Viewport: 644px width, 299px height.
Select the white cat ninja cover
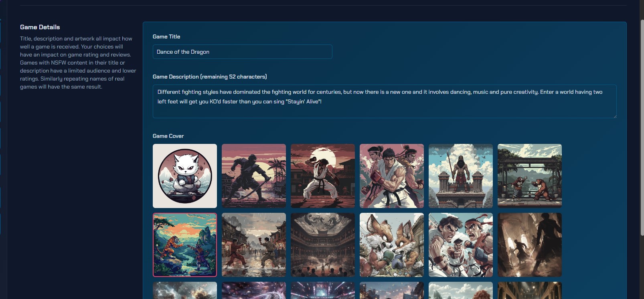point(185,176)
